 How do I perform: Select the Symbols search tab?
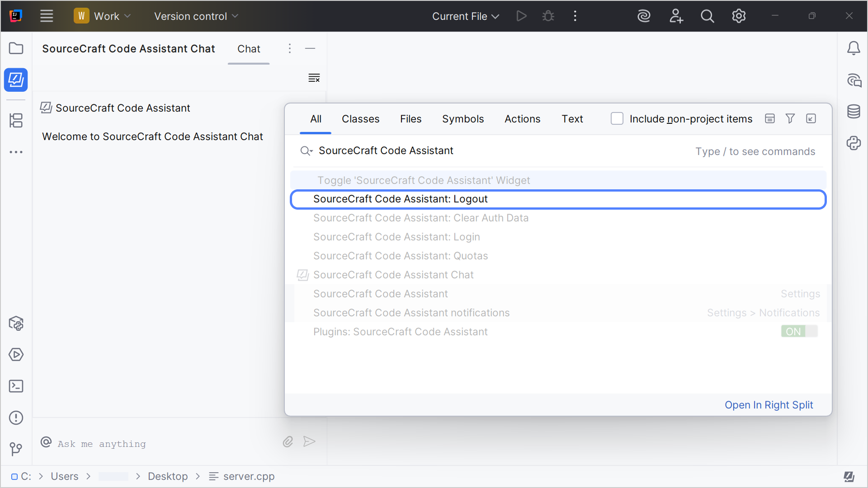(x=463, y=119)
